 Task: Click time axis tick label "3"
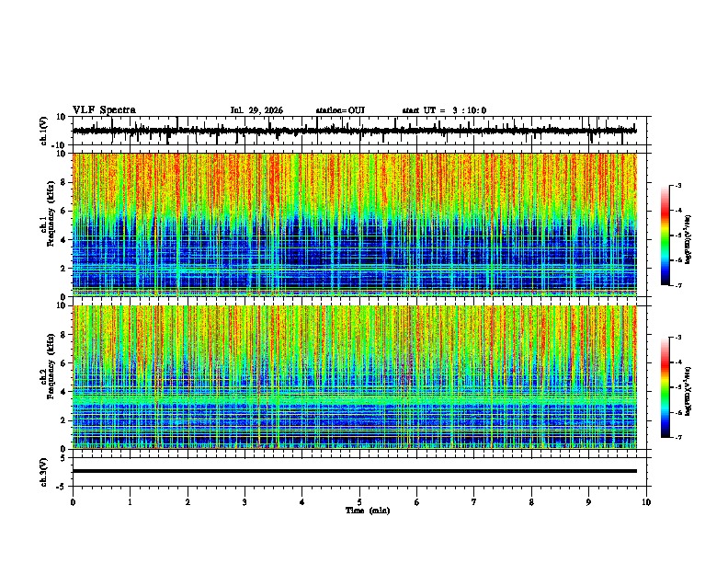coord(245,502)
